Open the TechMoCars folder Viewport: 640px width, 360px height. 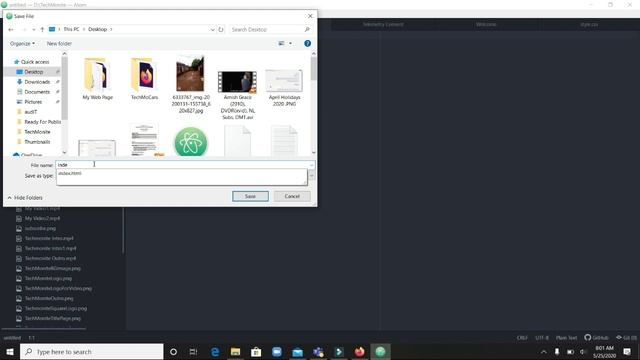coord(144,78)
